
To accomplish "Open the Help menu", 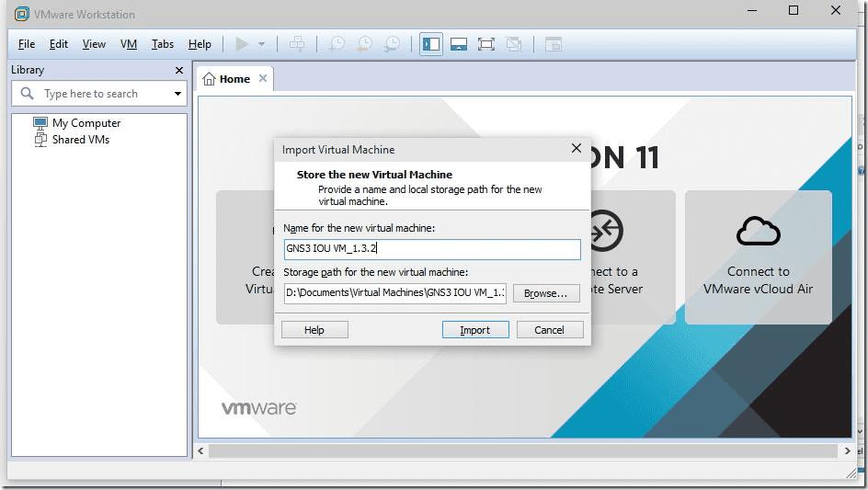I will pos(200,44).
